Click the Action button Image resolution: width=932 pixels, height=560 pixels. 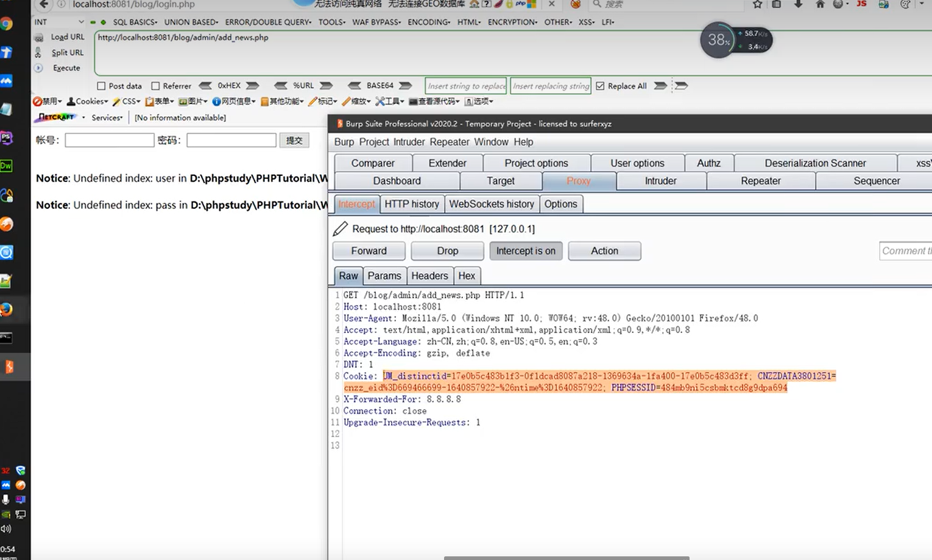point(604,251)
